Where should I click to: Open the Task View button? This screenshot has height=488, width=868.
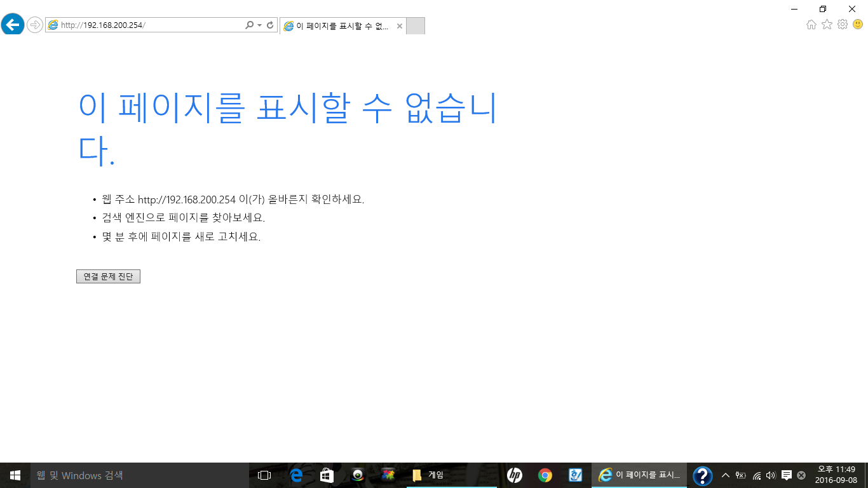click(264, 475)
